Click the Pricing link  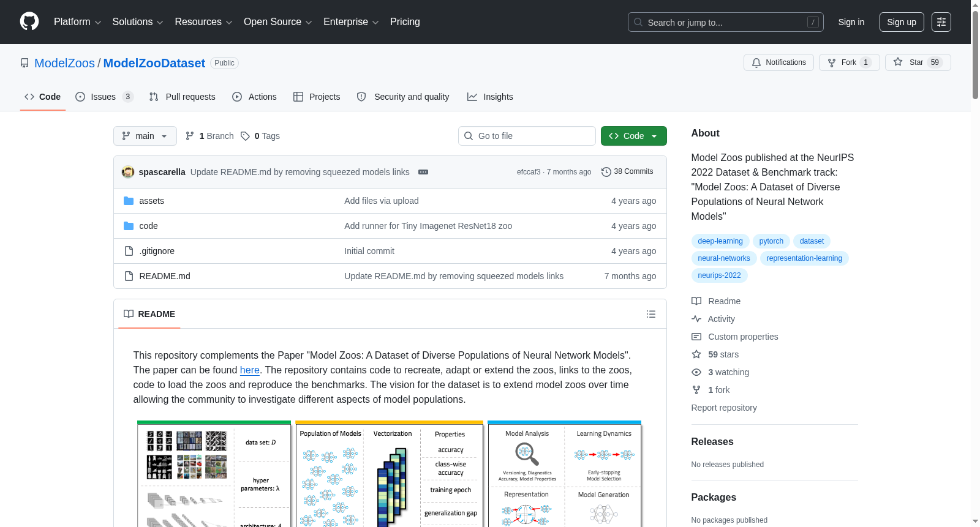pos(405,22)
